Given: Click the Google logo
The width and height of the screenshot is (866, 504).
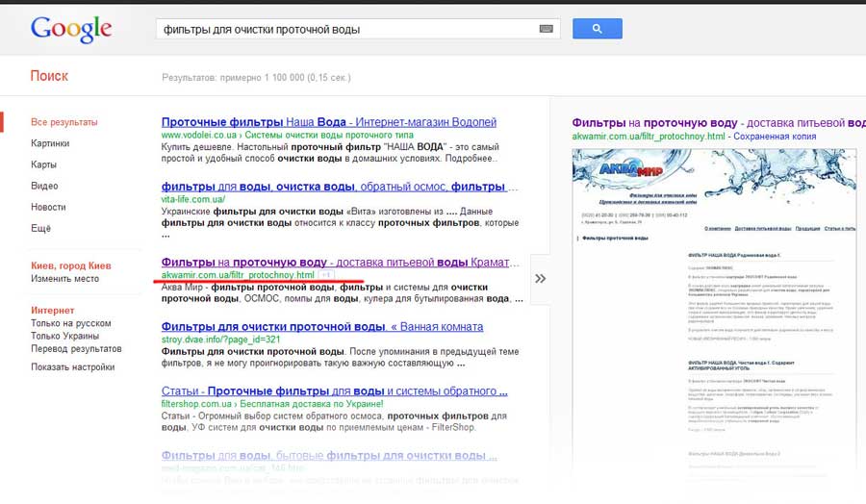Looking at the screenshot, I should click(x=71, y=29).
